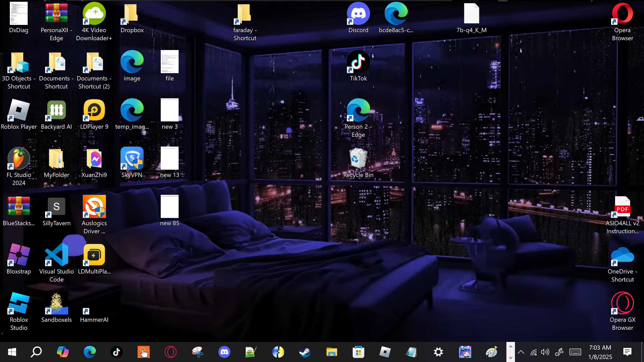This screenshot has width=644, height=362.
Task: Open the notification action center
Action: pos(627,352)
